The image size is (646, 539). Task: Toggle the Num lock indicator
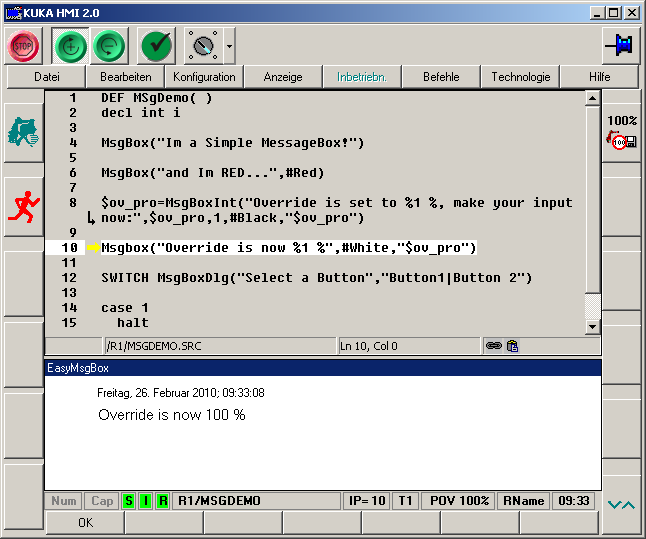click(64, 501)
